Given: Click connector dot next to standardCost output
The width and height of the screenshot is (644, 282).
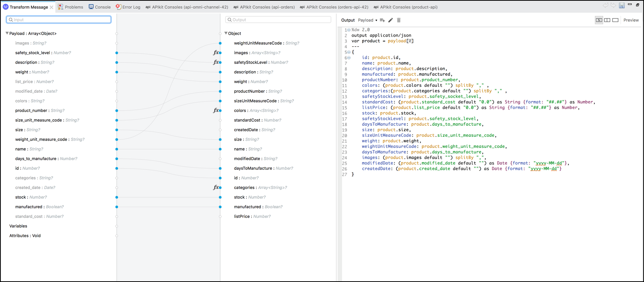Looking at the screenshot, I should pos(220,120).
